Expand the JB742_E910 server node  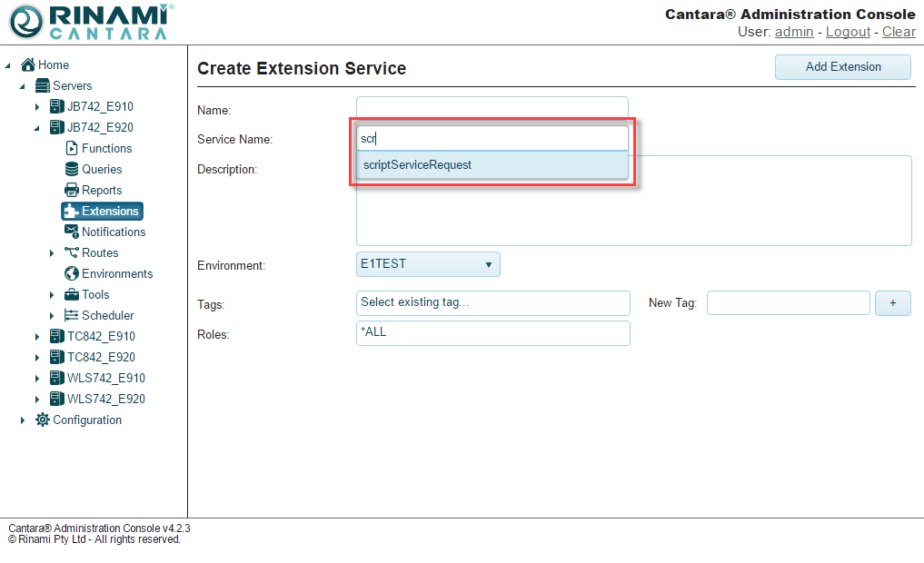(37, 107)
